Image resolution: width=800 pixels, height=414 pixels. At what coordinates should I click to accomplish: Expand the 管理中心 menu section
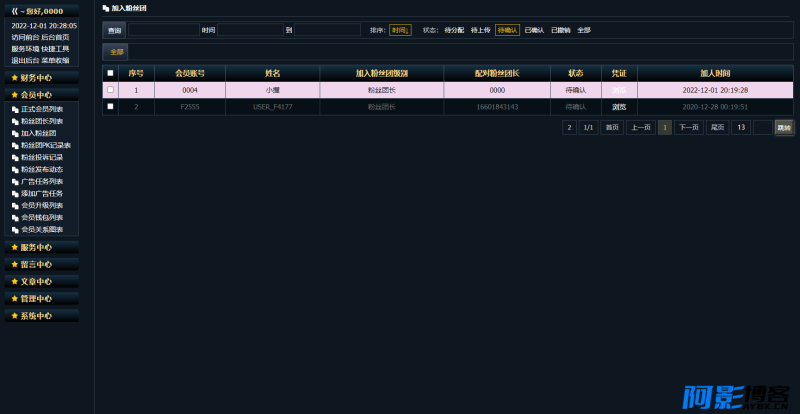(x=41, y=299)
